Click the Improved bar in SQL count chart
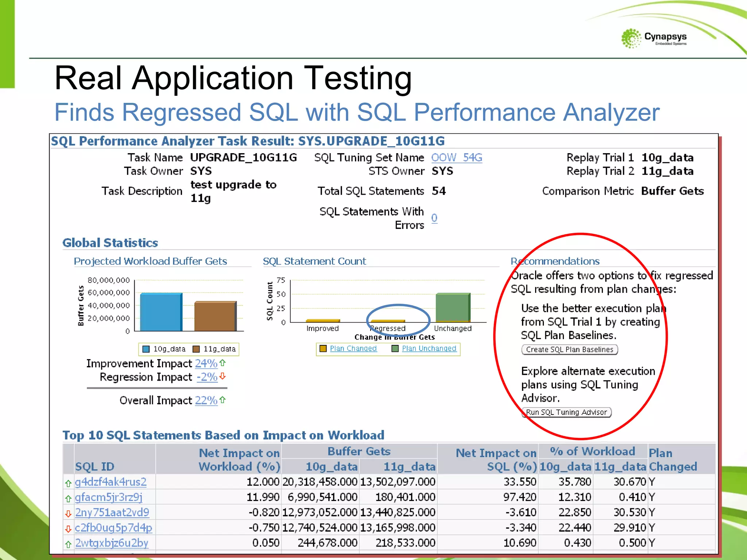 click(x=323, y=321)
